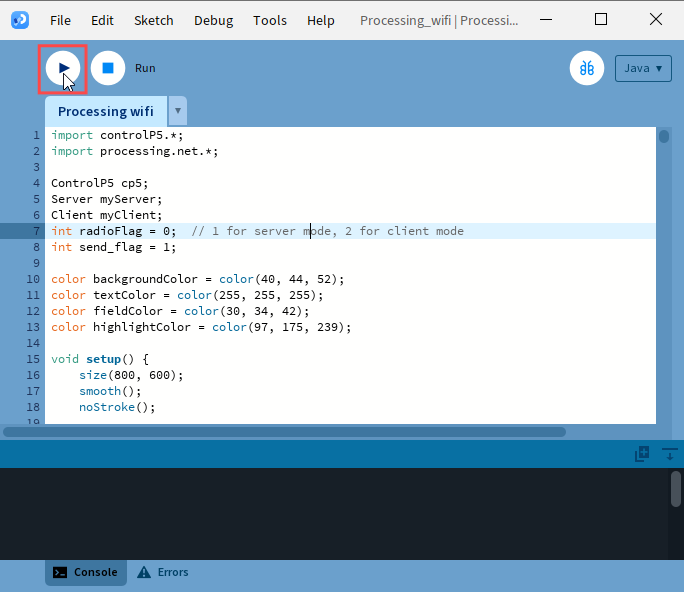This screenshot has width=684, height=592.
Task: Switch to the Console panel
Action: 86,572
